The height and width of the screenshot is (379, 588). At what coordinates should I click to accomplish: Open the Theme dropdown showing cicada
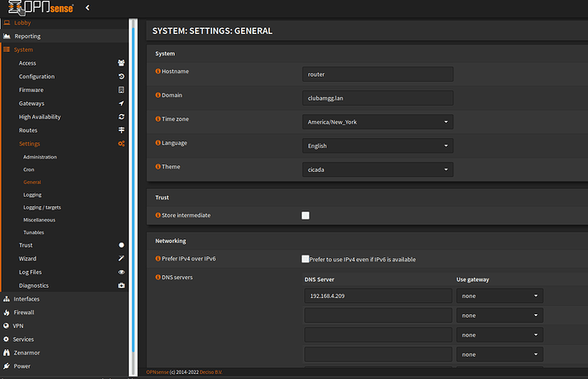378,169
